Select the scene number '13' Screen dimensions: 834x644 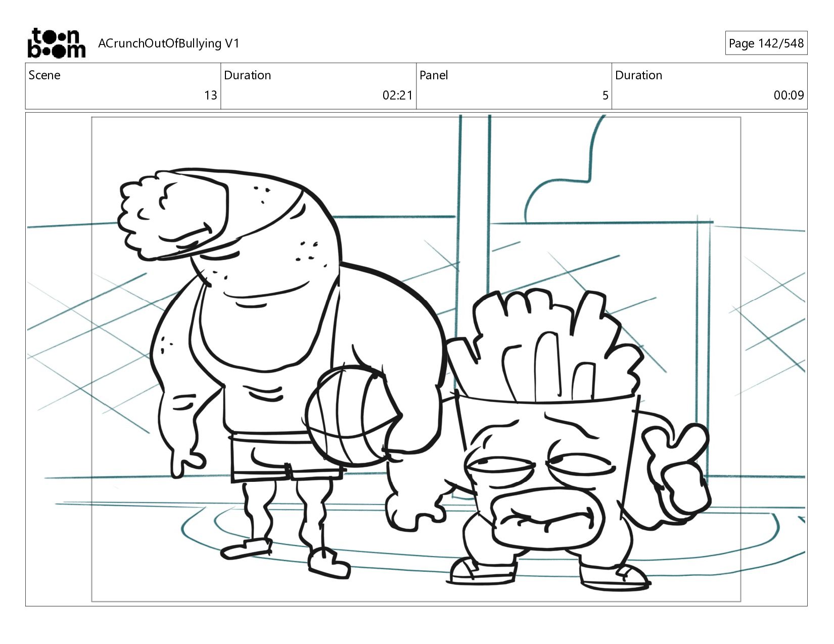(210, 95)
